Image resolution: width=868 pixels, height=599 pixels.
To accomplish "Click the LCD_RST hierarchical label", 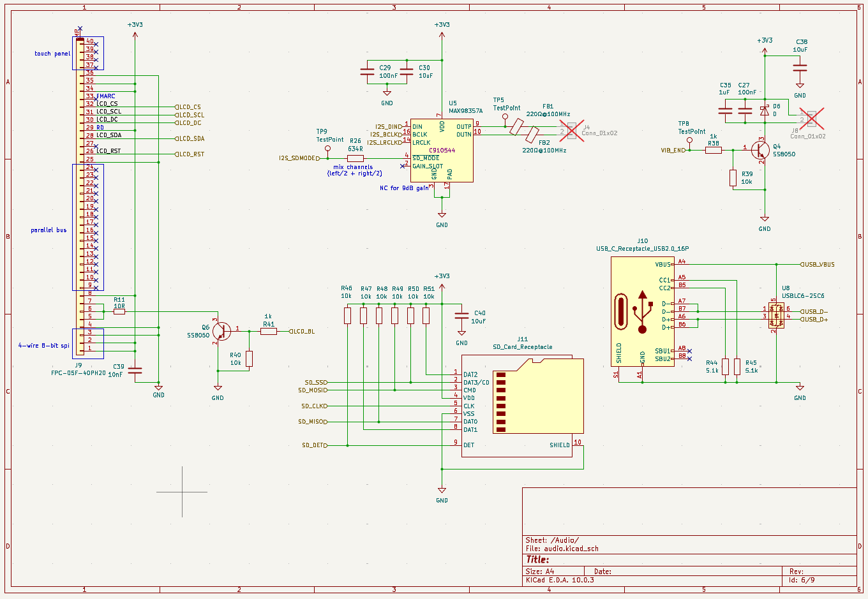I will point(190,154).
